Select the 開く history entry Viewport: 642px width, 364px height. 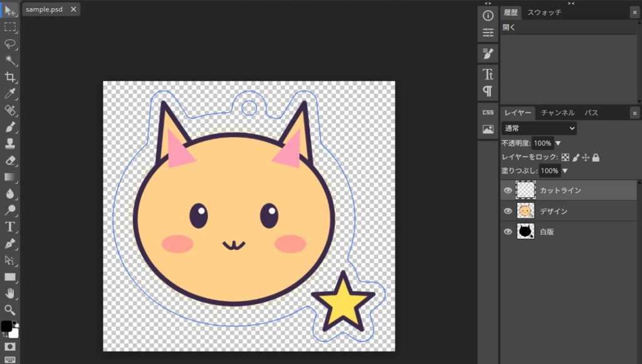pos(568,28)
